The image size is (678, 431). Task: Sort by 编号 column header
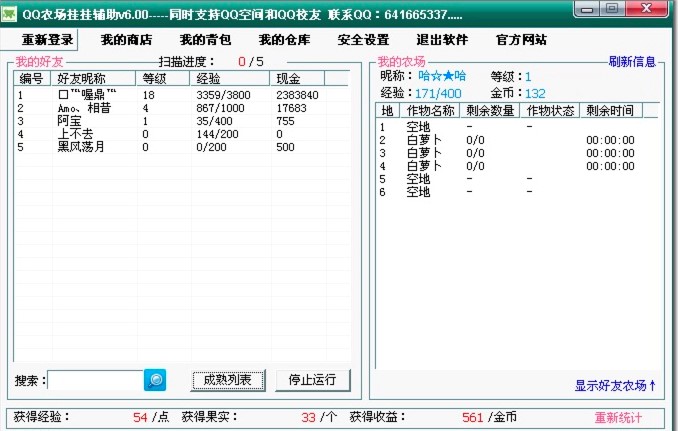coord(32,79)
